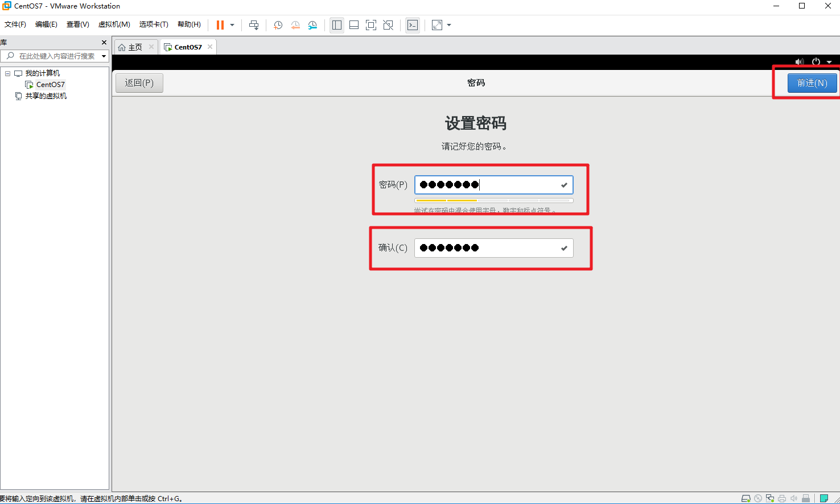
Task: Open the 选项卡(T) menu
Action: pos(154,24)
